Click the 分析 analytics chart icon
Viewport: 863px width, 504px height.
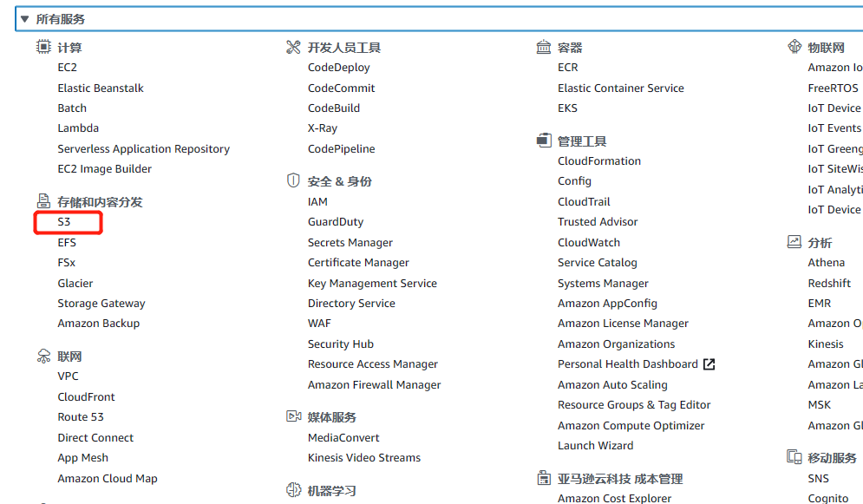[x=794, y=242]
